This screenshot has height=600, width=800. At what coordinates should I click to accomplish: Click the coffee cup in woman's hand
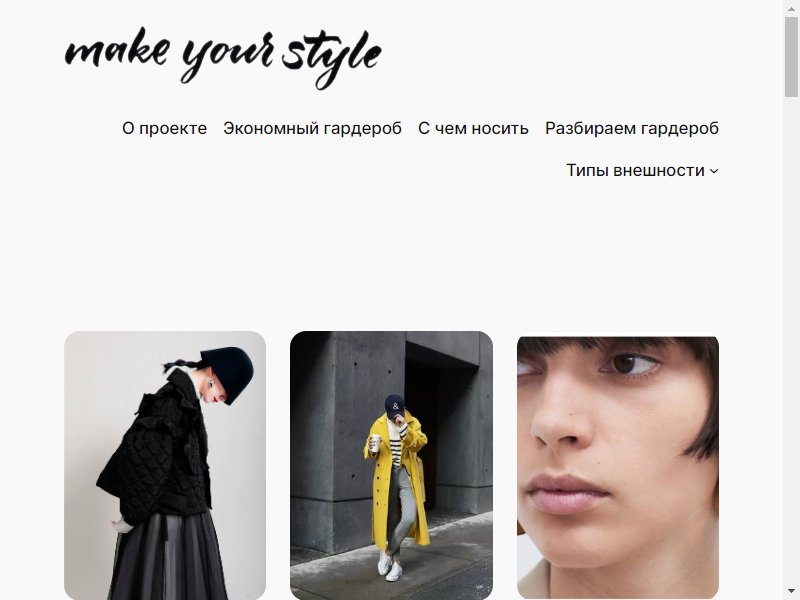tap(375, 443)
